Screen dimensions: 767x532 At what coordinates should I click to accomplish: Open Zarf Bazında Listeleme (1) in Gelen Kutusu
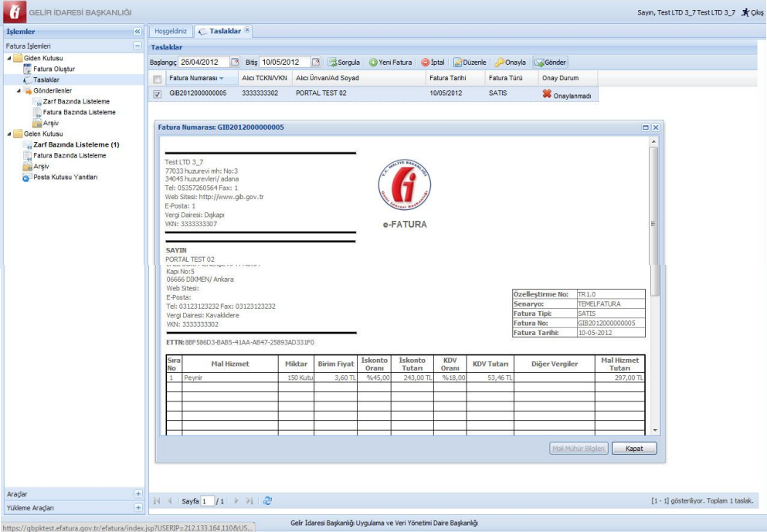[76, 144]
